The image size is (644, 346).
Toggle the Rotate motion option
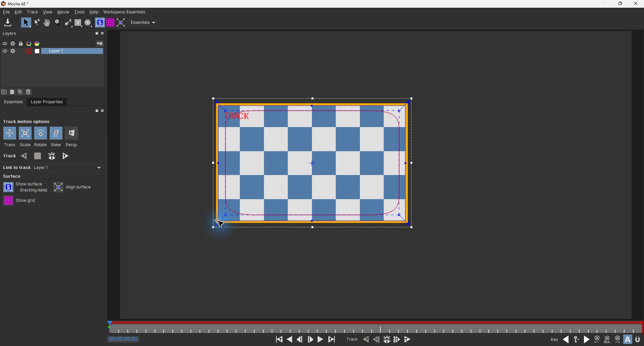click(x=41, y=133)
